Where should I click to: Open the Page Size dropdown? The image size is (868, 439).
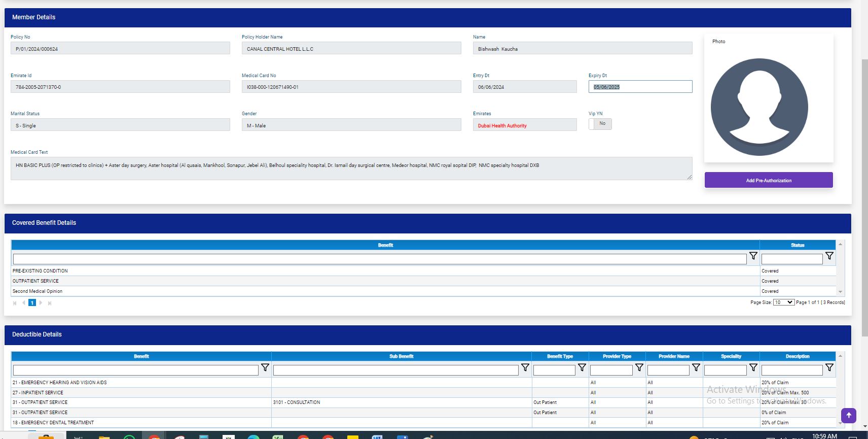click(783, 302)
